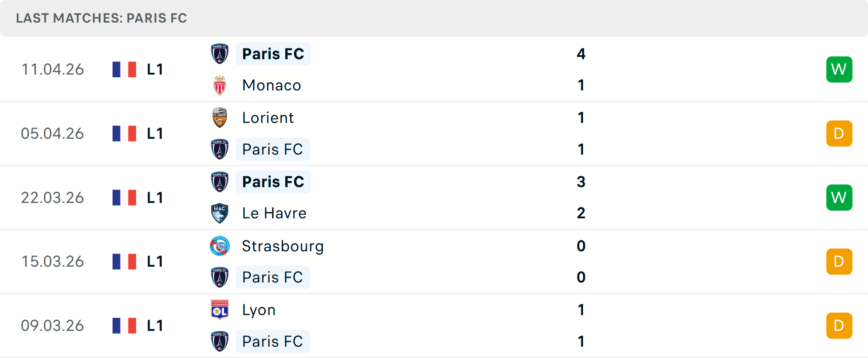Click Paris FC crest in the Monaco match
Image resolution: width=868 pixels, height=358 pixels.
[220, 54]
